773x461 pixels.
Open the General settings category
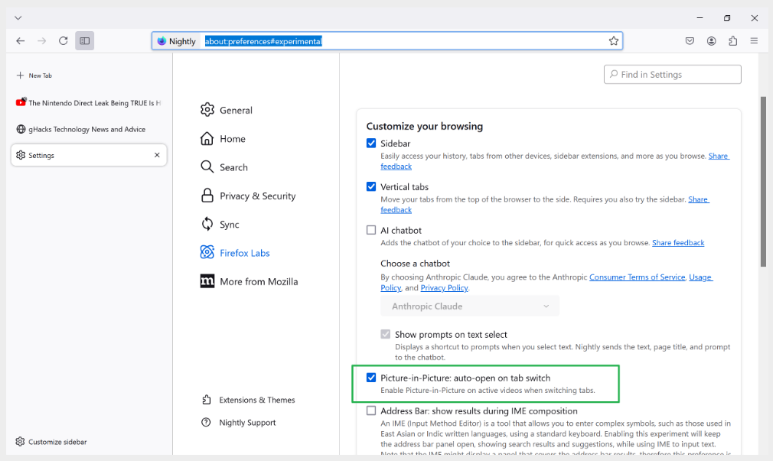(x=226, y=110)
